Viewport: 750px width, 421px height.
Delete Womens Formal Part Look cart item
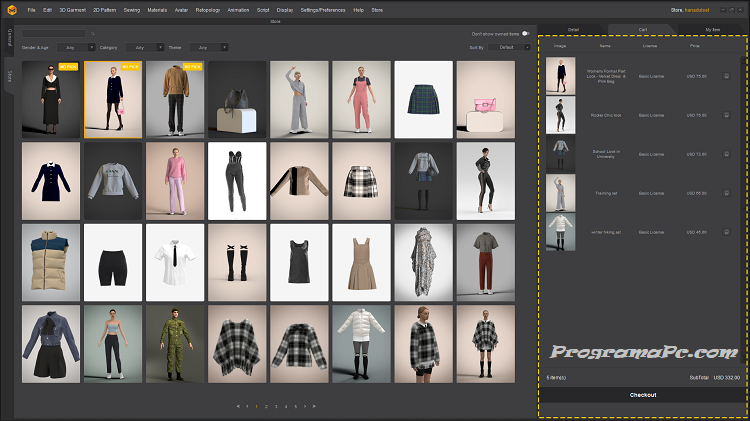726,76
